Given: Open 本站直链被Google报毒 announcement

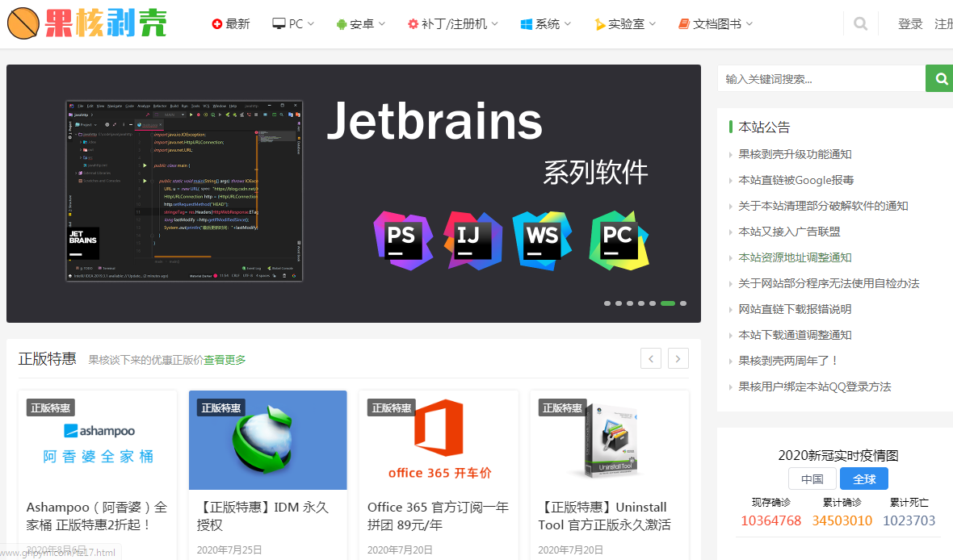Looking at the screenshot, I should click(x=796, y=180).
